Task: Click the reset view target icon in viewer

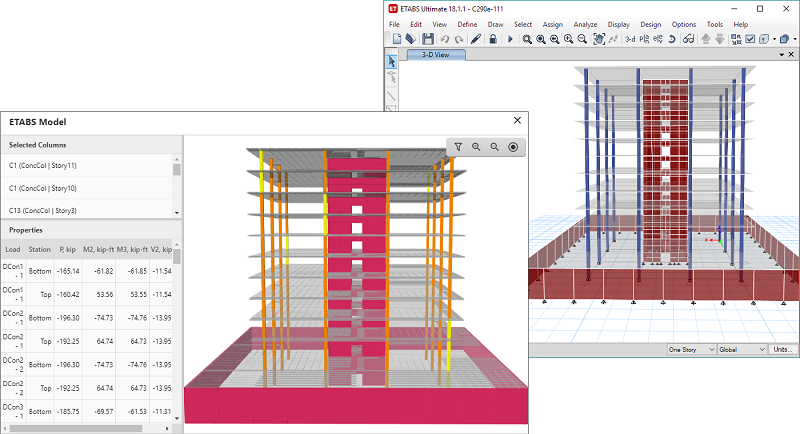Action: click(x=513, y=147)
